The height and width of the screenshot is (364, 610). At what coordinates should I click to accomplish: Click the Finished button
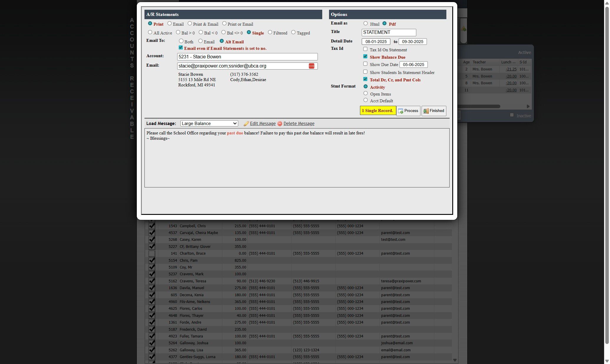pos(434,111)
